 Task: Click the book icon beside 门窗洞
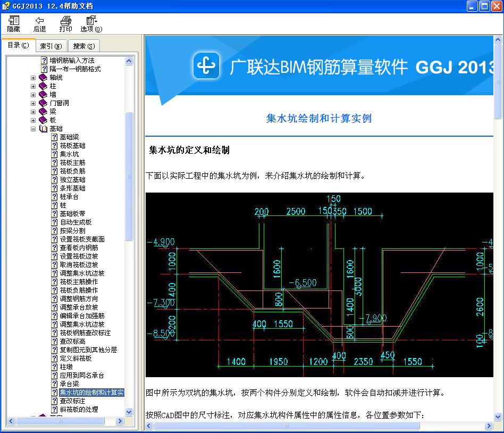(x=43, y=103)
